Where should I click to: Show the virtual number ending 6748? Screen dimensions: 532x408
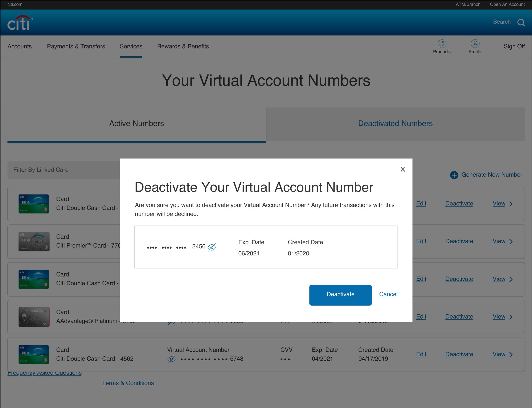pos(171,359)
